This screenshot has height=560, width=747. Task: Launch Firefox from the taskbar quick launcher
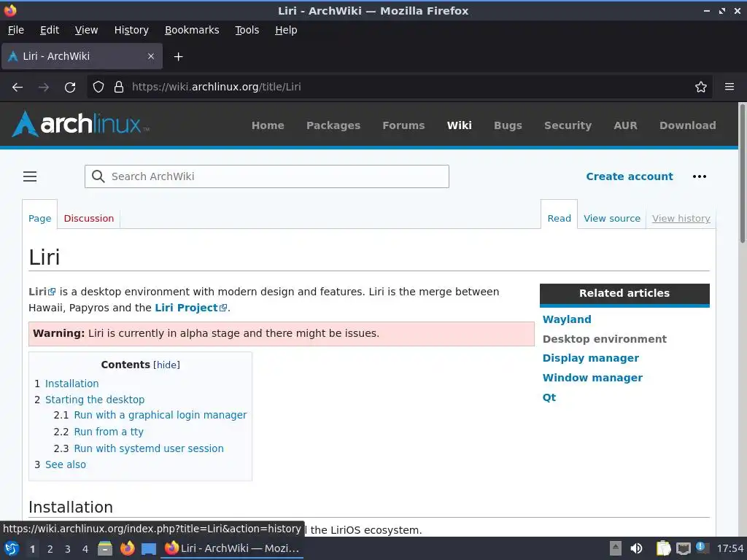click(127, 548)
